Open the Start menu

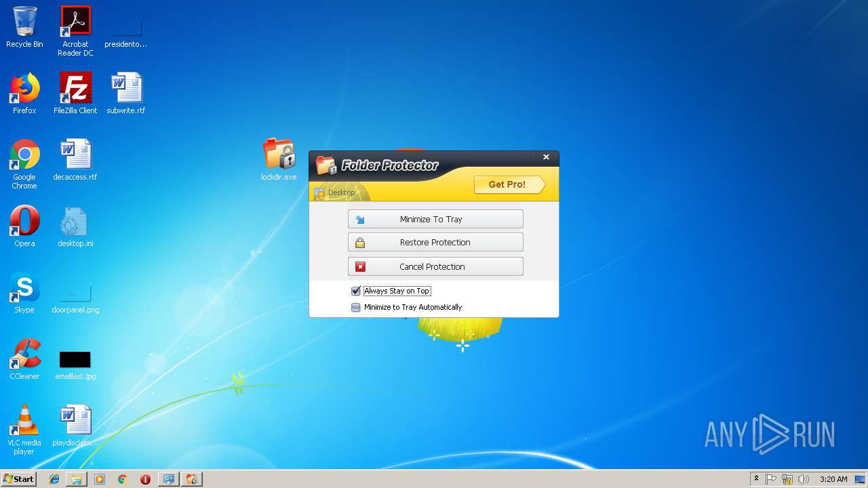tap(18, 479)
